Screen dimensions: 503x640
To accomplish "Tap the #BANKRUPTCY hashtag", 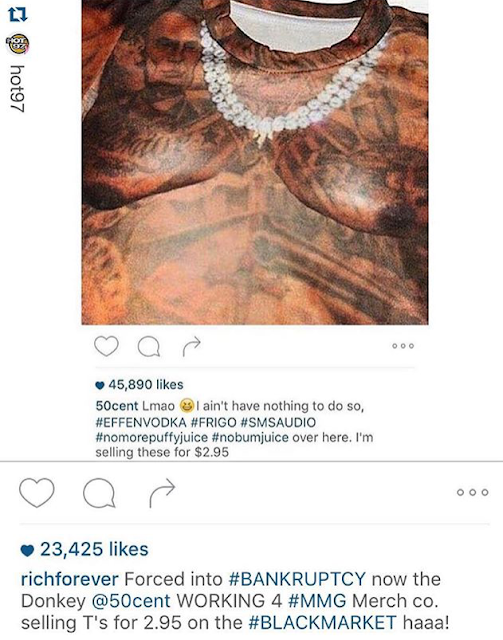I will pos(297,579).
